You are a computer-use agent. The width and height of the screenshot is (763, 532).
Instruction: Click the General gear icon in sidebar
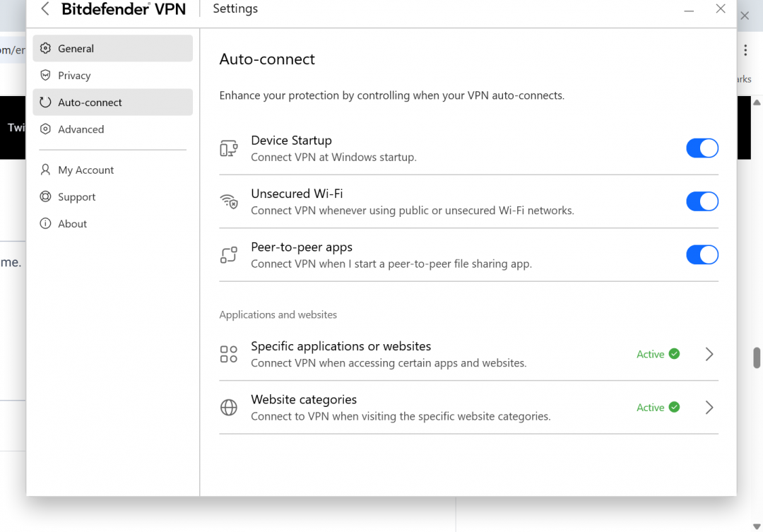pyautogui.click(x=45, y=48)
